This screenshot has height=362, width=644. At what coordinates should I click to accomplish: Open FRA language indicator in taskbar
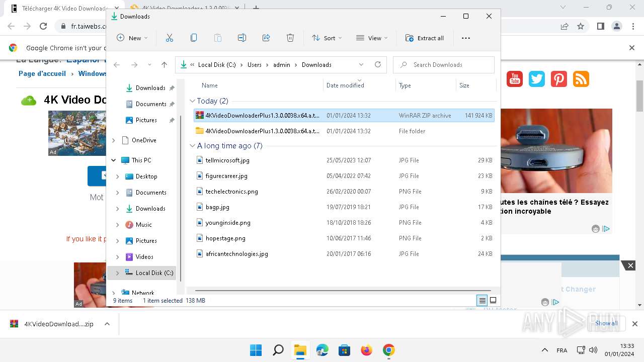tap(562, 350)
